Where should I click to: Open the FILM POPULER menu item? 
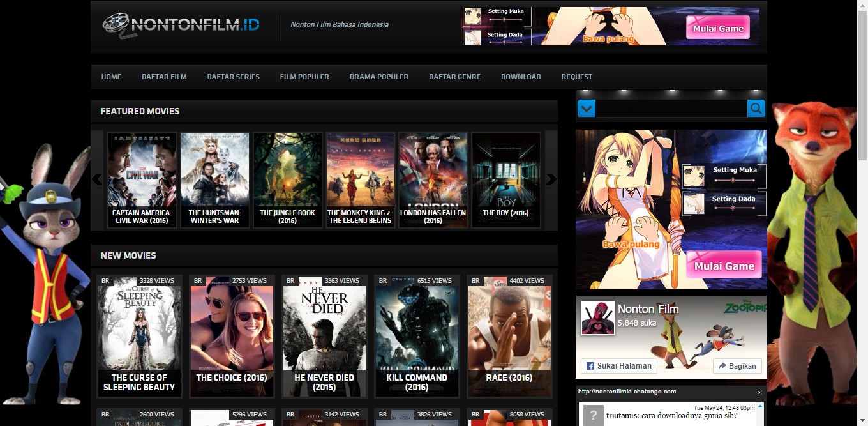coord(304,77)
